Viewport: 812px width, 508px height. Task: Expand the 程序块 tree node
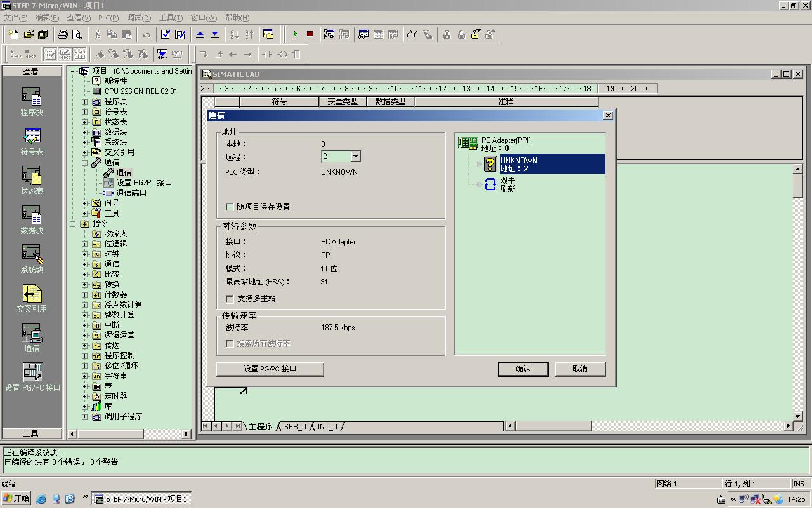(85, 102)
